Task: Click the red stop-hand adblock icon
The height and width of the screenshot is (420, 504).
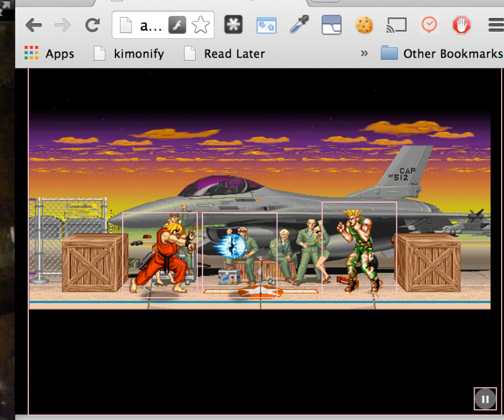Action: click(462, 25)
